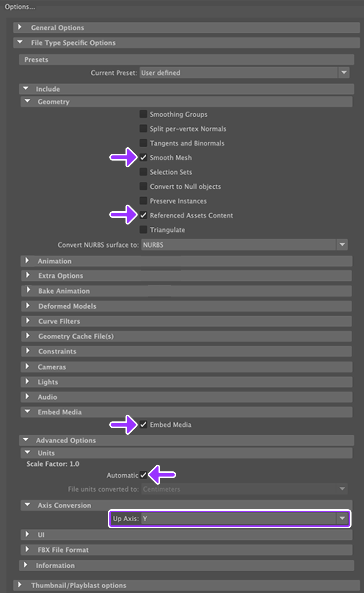Enable Tangents and Binormals checkbox

pyautogui.click(x=143, y=143)
